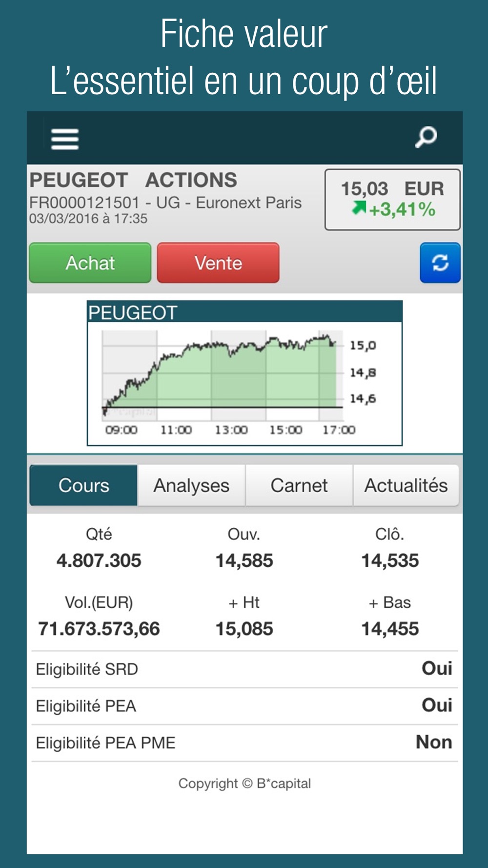Open the PEUGEOT intraday price chart

244,373
